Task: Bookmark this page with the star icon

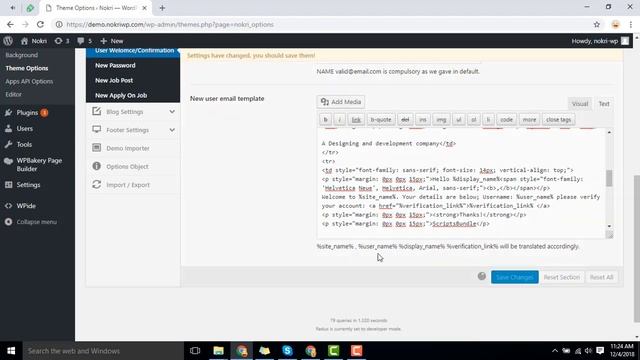Action: 597,24
